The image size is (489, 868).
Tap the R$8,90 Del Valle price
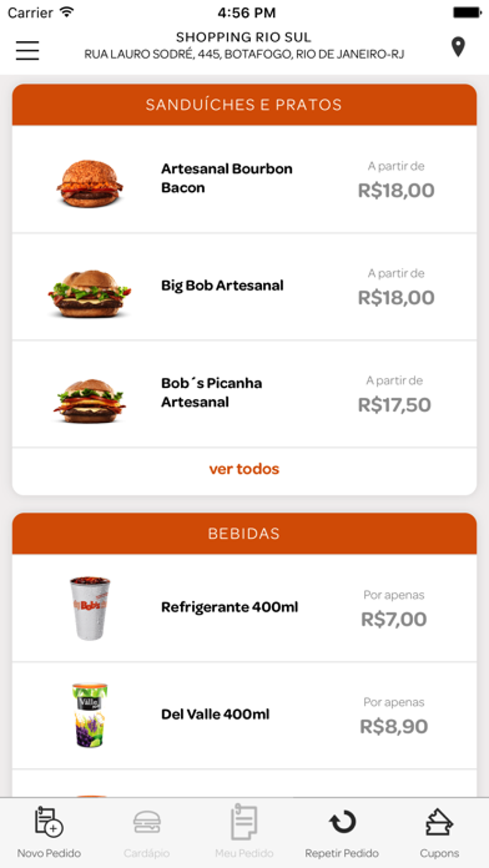coord(394,727)
